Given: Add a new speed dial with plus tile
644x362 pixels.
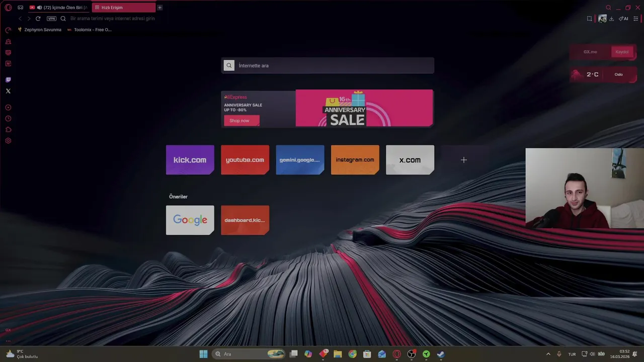Looking at the screenshot, I should click(464, 160).
